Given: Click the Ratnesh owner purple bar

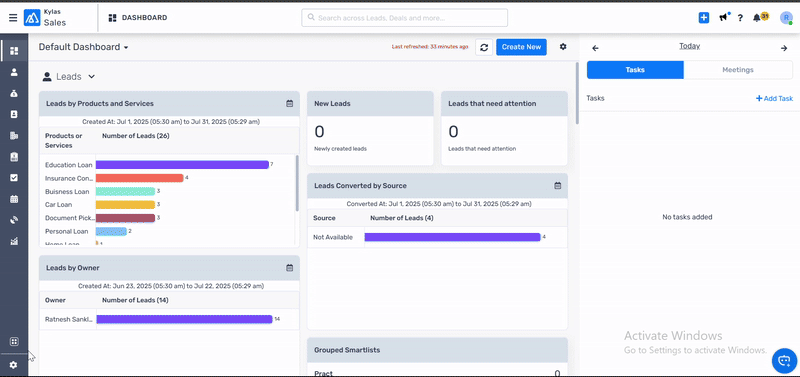Looking at the screenshot, I should [184, 319].
